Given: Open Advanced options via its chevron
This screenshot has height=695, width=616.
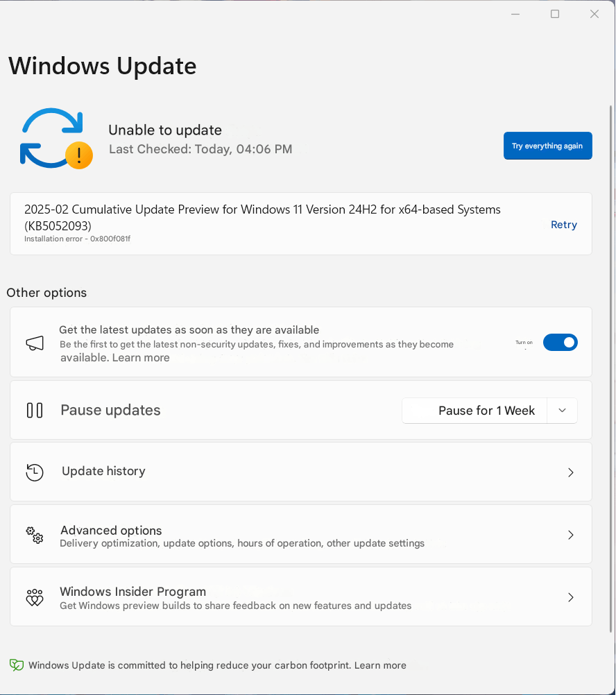Looking at the screenshot, I should click(x=571, y=535).
